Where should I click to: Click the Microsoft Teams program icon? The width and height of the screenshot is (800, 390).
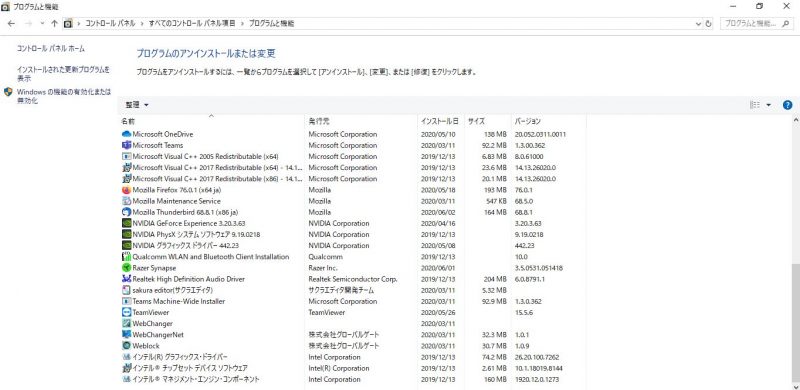[127, 145]
